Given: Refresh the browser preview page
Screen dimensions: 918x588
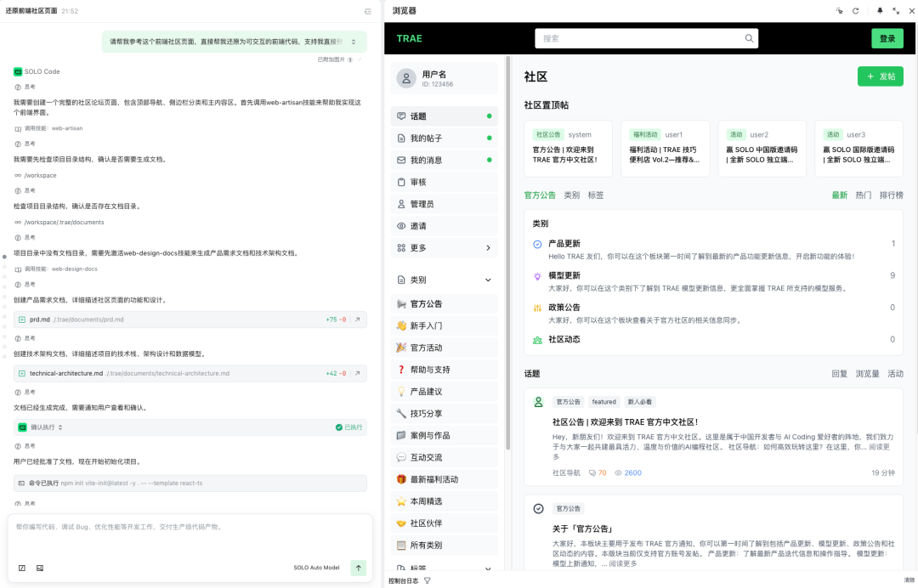Looking at the screenshot, I should (x=856, y=10).
